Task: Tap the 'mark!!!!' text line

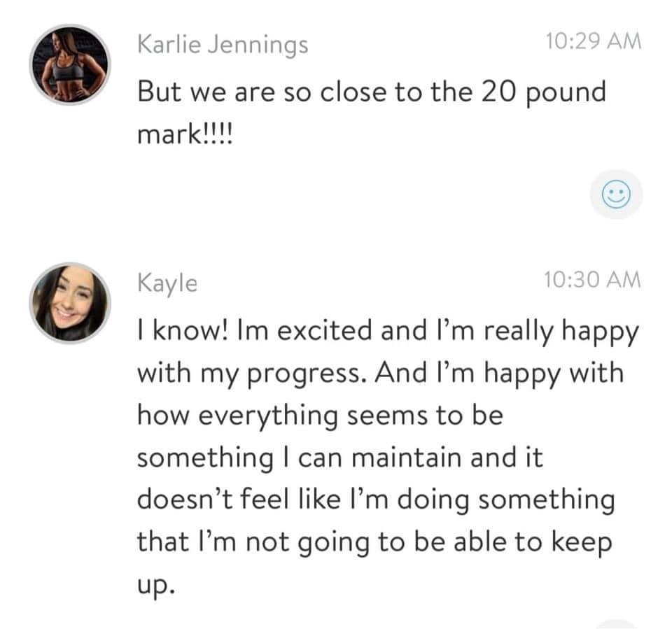Action: tap(185, 134)
